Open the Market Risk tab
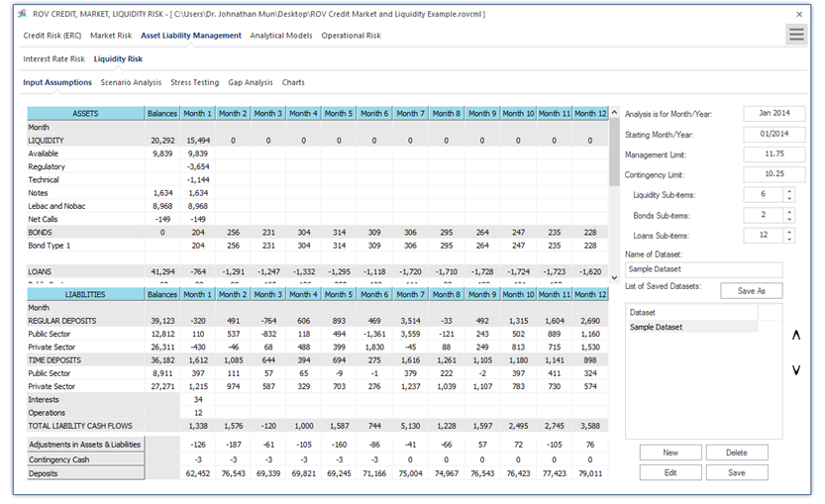This screenshot has width=825, height=504. click(111, 36)
